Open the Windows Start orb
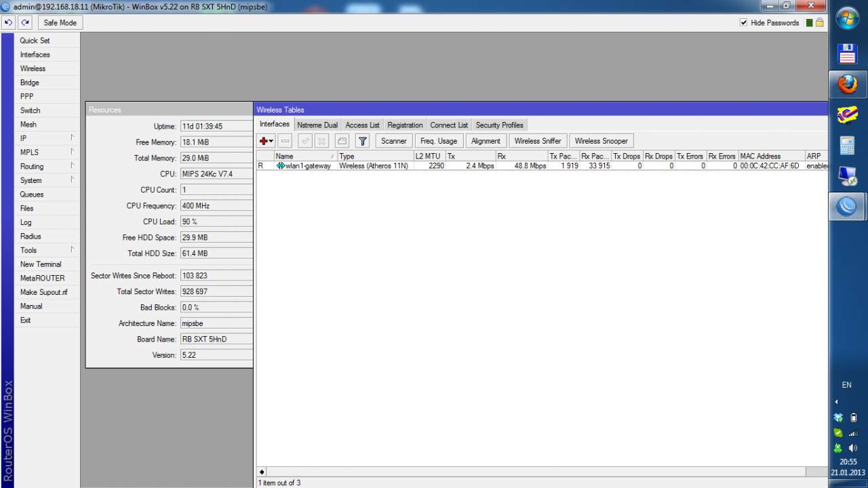Image resolution: width=868 pixels, height=488 pixels. 848,18
